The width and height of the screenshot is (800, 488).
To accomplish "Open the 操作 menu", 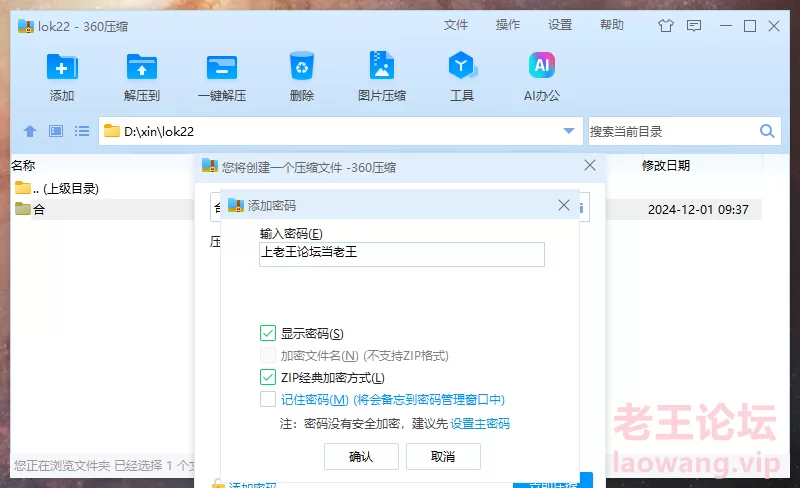I will (x=508, y=25).
